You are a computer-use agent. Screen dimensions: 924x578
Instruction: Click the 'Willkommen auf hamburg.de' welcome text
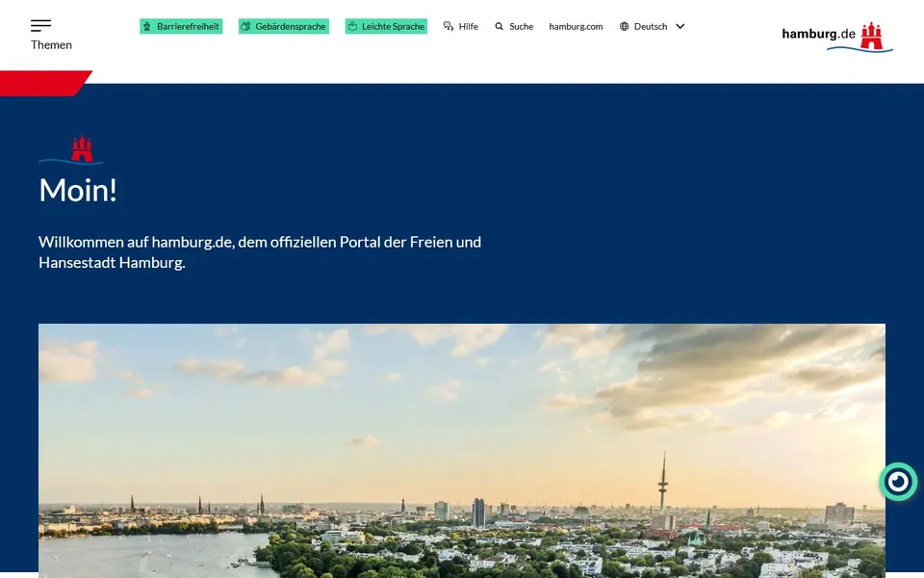click(260, 251)
